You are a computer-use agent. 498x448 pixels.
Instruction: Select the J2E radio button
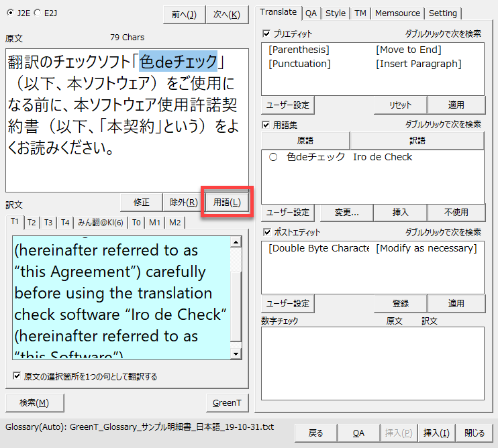pos(9,12)
